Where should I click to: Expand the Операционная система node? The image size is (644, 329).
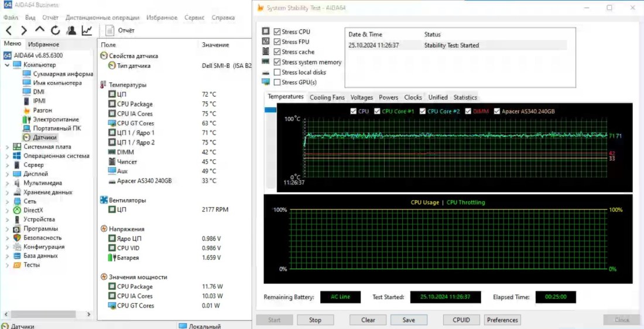pyautogui.click(x=7, y=156)
